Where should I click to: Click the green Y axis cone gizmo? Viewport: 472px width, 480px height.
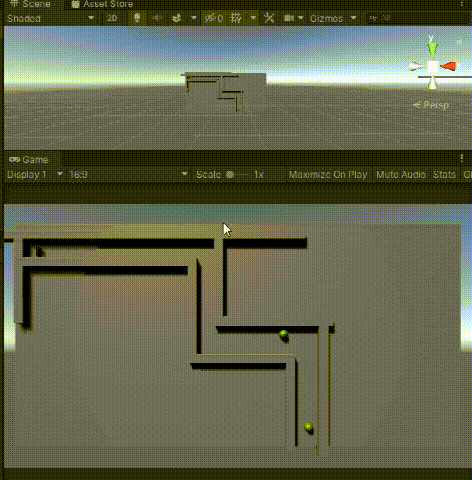tap(433, 50)
